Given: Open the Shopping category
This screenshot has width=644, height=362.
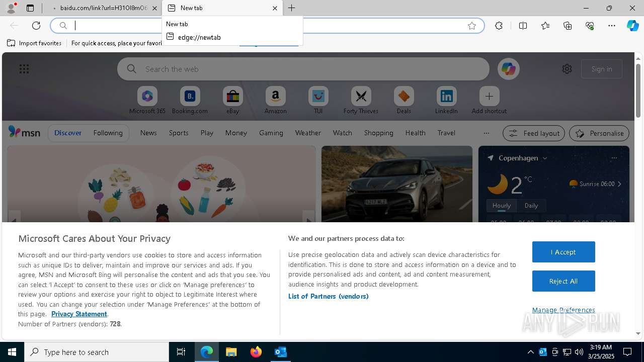Looking at the screenshot, I should tap(379, 133).
